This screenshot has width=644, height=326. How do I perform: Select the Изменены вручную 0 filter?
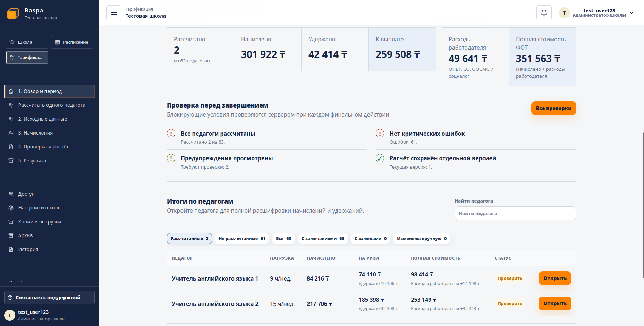422,239
